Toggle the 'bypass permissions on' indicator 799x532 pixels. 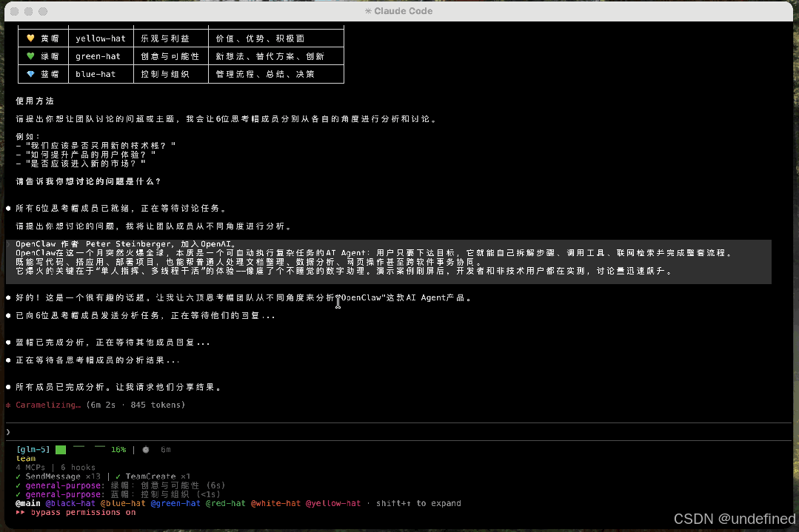click(83, 512)
